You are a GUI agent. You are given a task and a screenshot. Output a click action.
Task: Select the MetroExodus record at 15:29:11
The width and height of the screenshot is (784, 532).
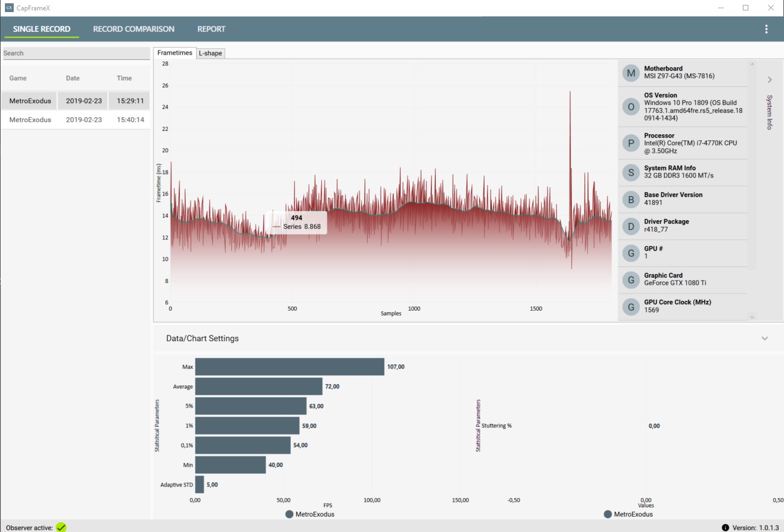(x=75, y=101)
